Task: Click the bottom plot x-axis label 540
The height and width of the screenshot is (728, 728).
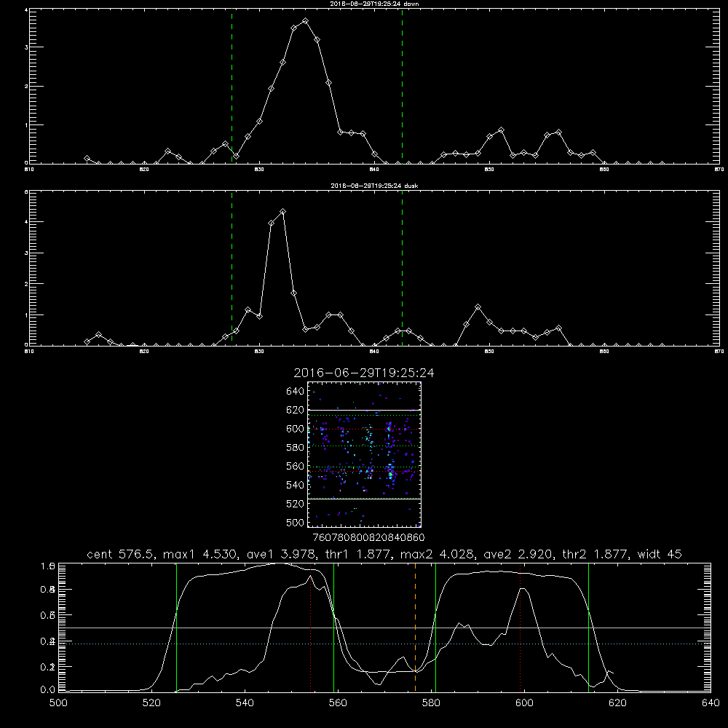Action: [245, 703]
